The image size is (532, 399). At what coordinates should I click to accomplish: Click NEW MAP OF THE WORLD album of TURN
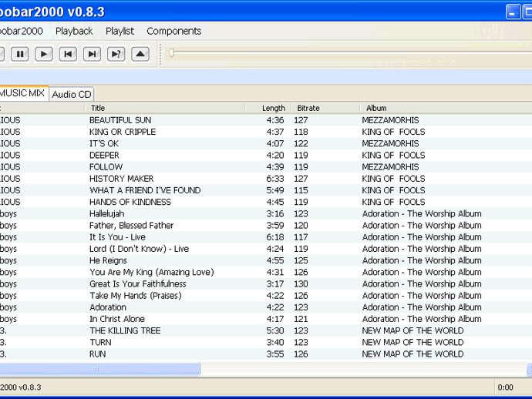click(x=412, y=343)
